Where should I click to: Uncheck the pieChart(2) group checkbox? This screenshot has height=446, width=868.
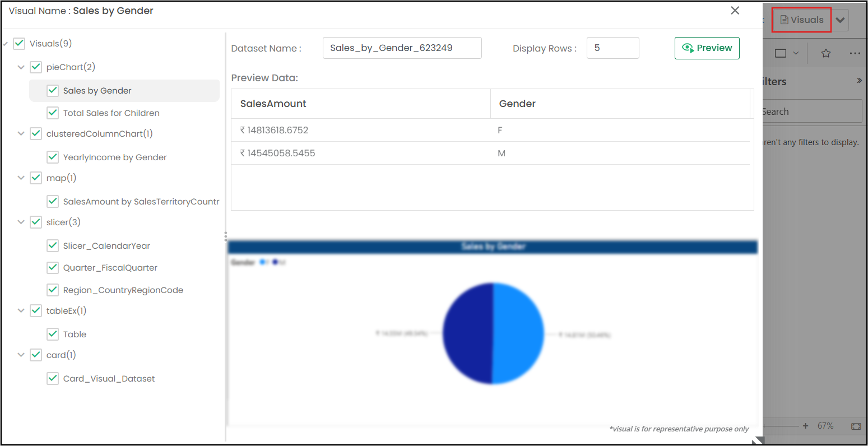tap(36, 67)
